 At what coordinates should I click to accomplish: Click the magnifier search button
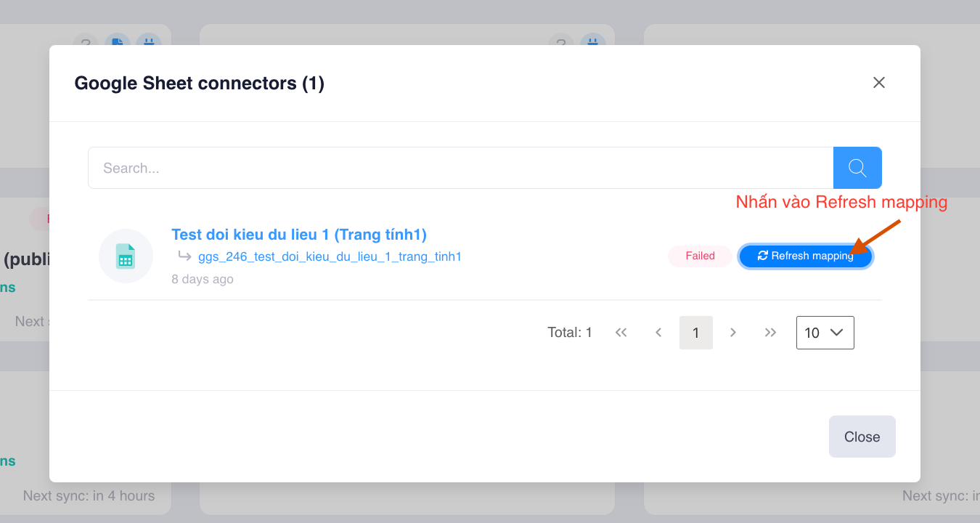(x=857, y=168)
